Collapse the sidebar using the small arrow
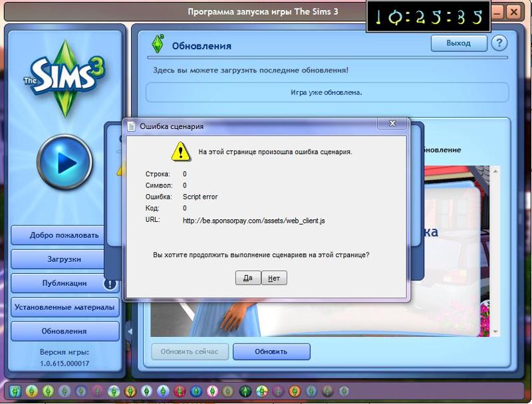This screenshot has width=532, height=404. point(129,331)
